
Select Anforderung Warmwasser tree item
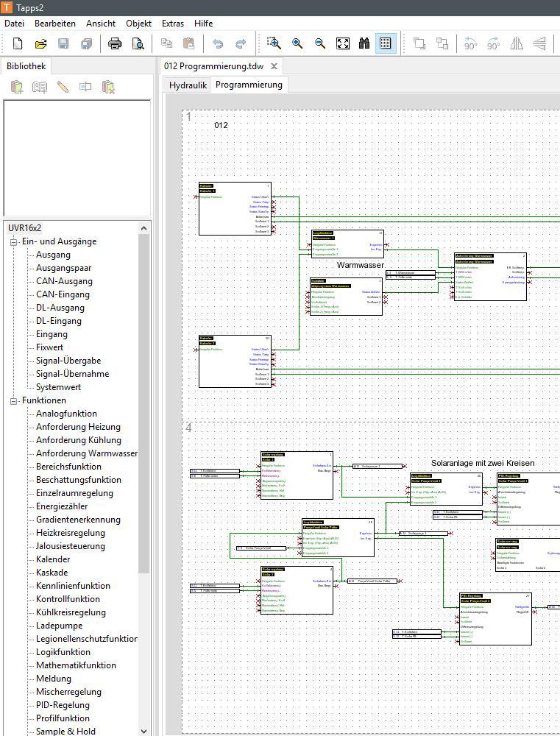point(87,453)
